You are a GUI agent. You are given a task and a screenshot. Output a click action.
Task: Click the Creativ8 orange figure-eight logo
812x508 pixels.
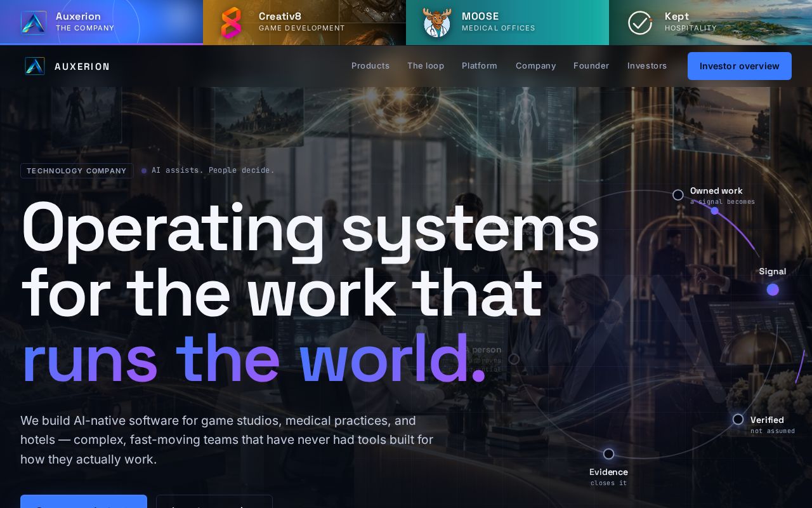[x=231, y=22]
